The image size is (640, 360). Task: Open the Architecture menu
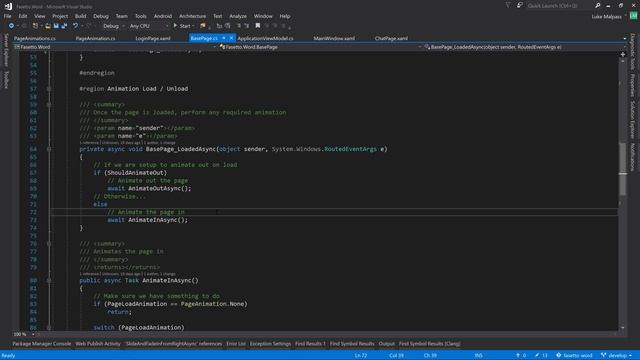[193, 16]
